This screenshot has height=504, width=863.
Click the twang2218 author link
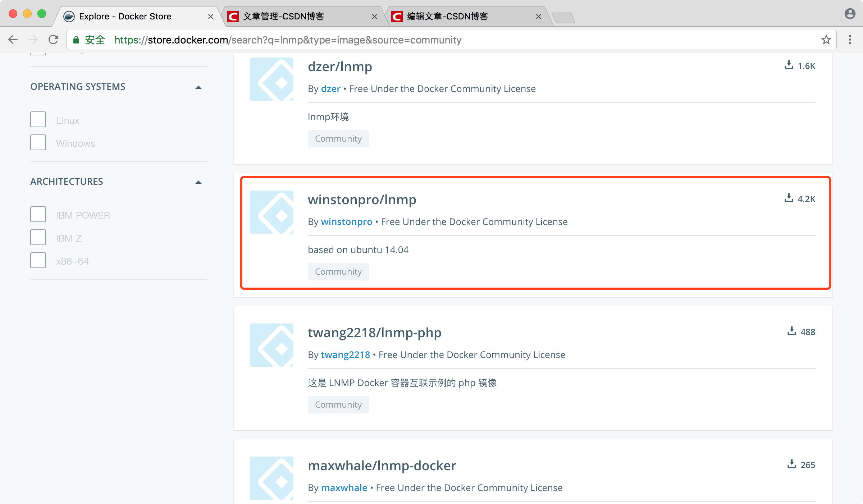tap(346, 354)
